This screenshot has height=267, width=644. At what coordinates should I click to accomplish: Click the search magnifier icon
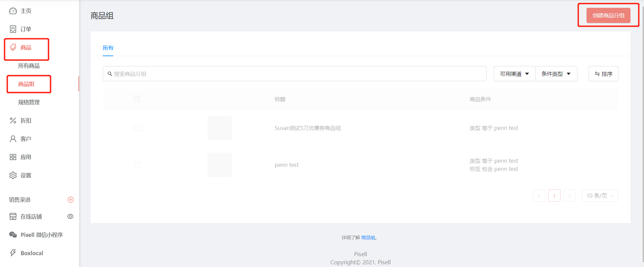pos(110,74)
